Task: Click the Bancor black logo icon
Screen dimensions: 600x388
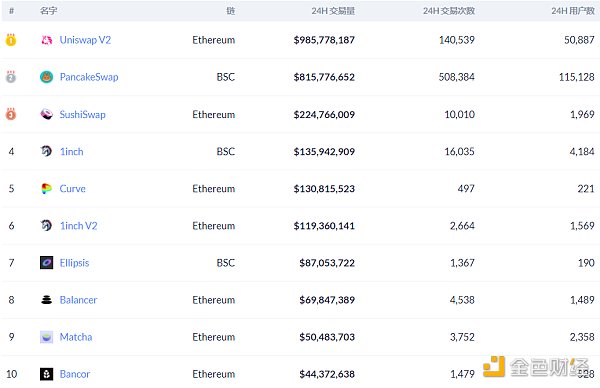Action: tap(47, 374)
